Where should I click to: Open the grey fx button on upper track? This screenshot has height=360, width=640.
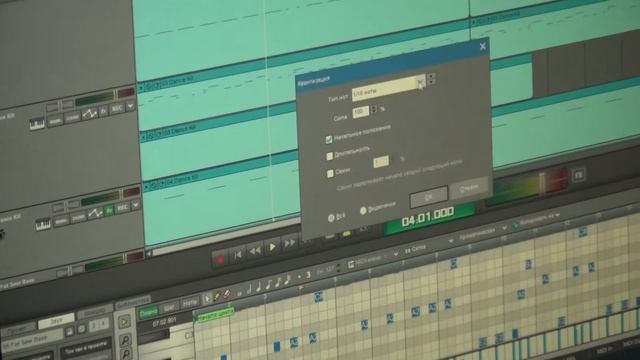click(103, 111)
